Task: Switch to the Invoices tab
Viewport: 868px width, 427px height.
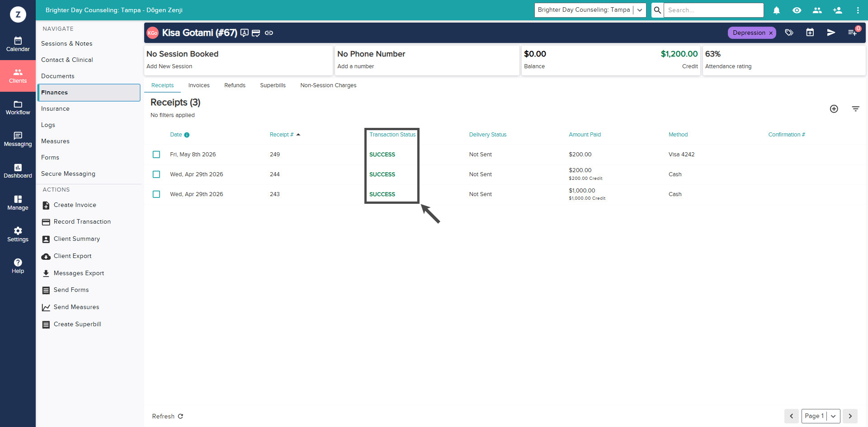Action: [199, 85]
